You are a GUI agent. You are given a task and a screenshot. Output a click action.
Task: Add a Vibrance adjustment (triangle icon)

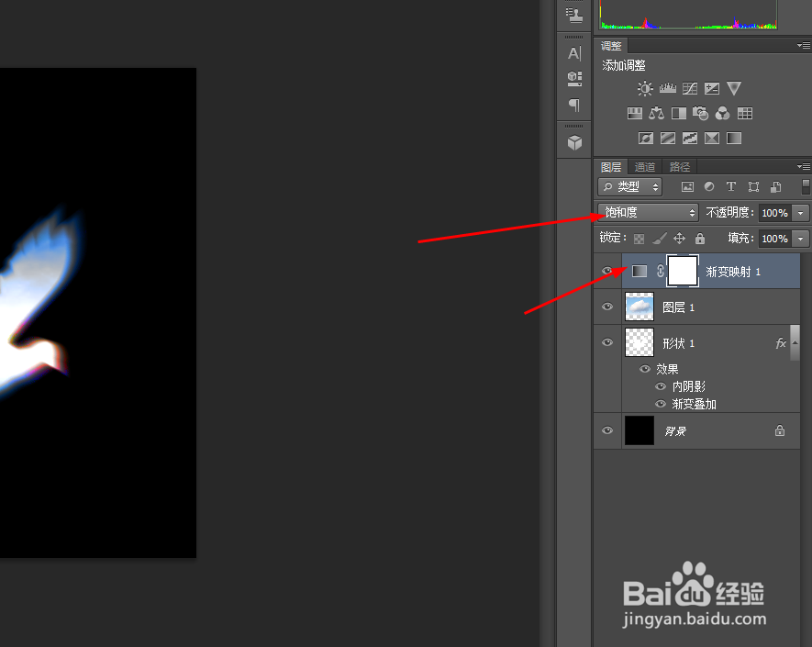(x=734, y=89)
